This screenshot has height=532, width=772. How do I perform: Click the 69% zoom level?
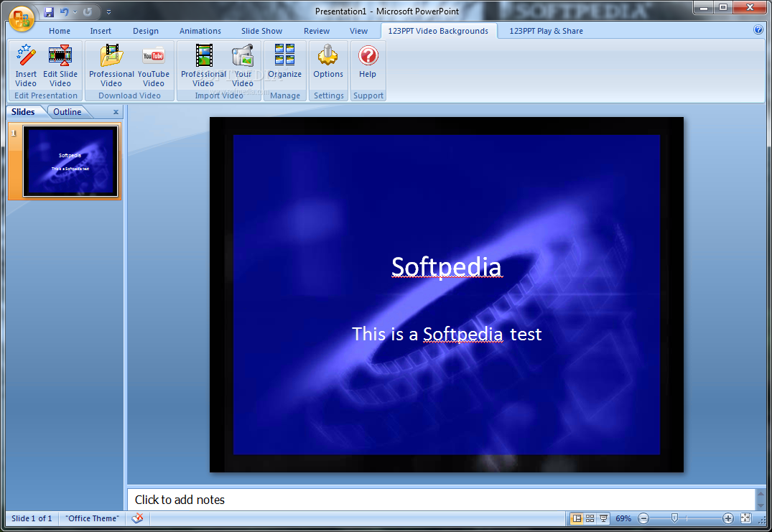623,518
